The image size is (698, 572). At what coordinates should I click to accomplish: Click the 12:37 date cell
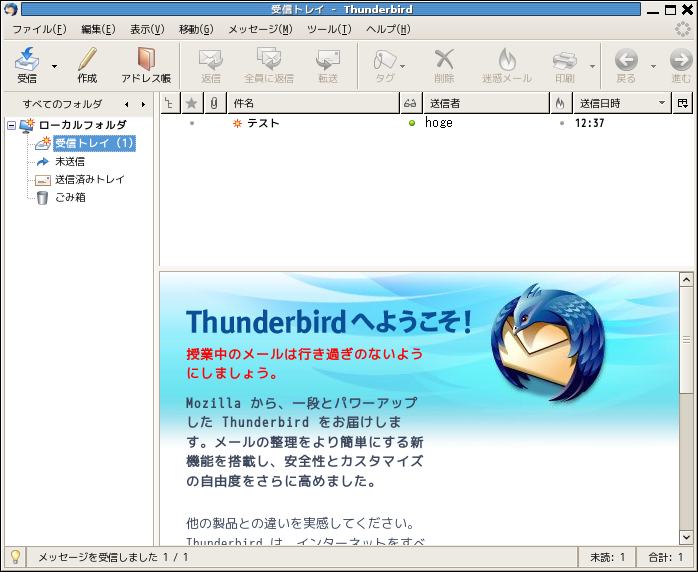point(590,123)
